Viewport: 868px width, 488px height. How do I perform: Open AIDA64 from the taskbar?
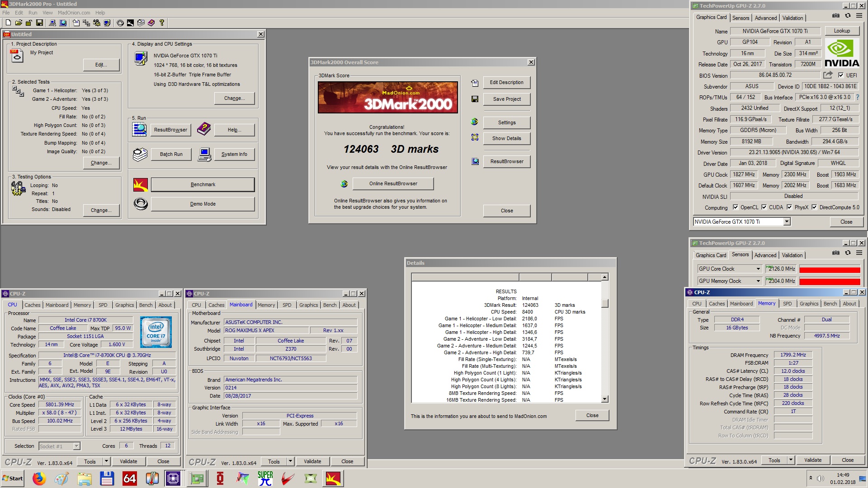click(130, 479)
